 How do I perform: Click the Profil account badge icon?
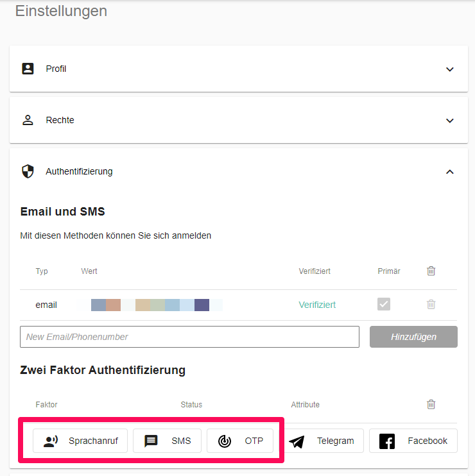(28, 69)
